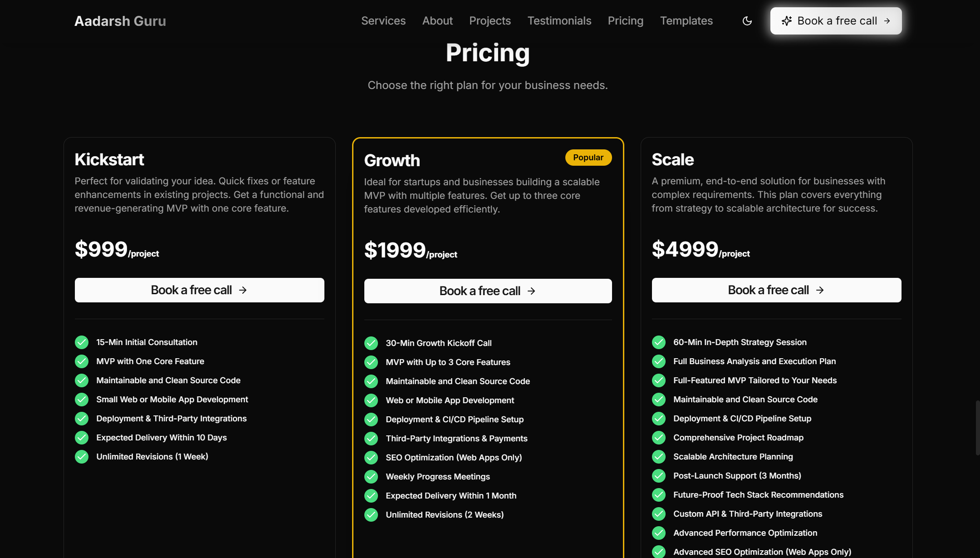
Task: Navigate to Templates in navbar
Action: pos(686,21)
